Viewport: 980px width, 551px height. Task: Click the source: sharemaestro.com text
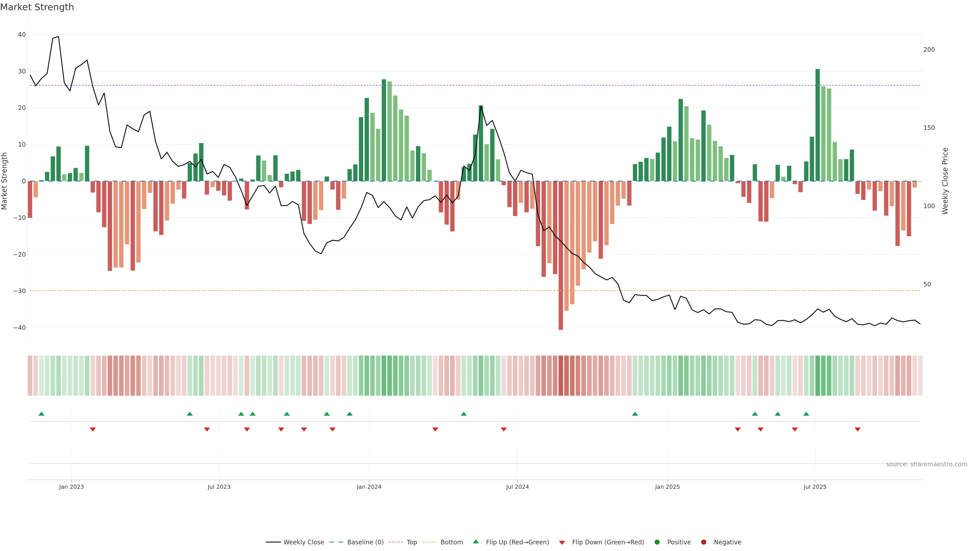pos(926,464)
